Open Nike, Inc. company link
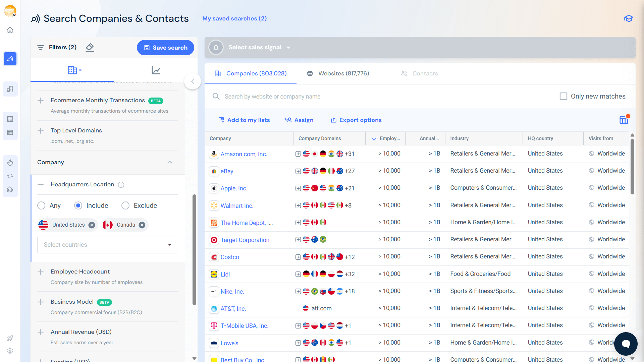This screenshot has height=362, width=644. point(232,292)
